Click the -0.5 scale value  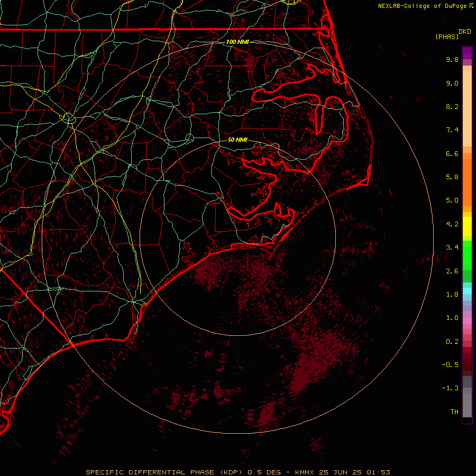(450, 365)
